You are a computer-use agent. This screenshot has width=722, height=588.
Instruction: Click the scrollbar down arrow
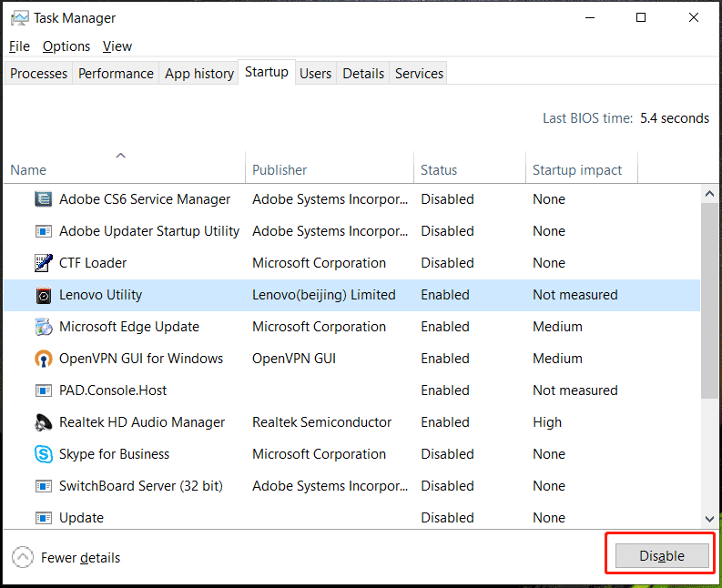pyautogui.click(x=709, y=519)
